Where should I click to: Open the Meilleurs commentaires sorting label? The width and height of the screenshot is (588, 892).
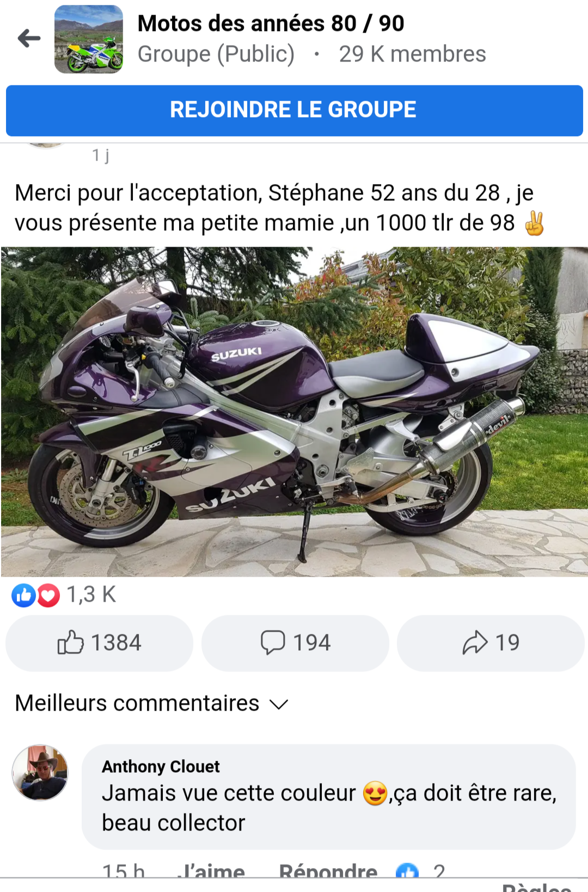click(x=137, y=703)
